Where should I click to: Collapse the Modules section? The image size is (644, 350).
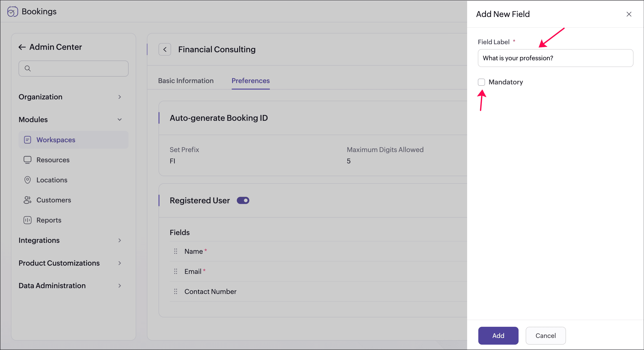(119, 119)
